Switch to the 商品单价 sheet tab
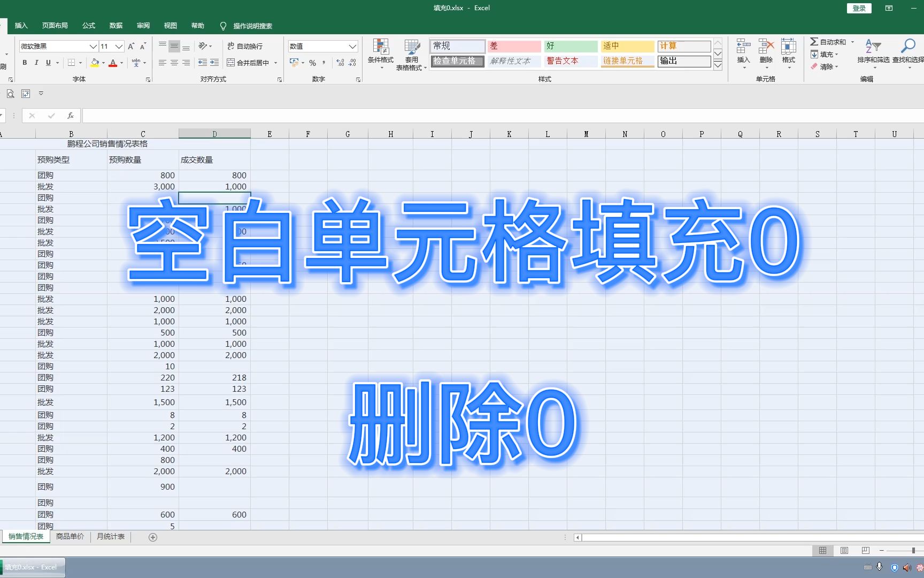 click(70, 536)
